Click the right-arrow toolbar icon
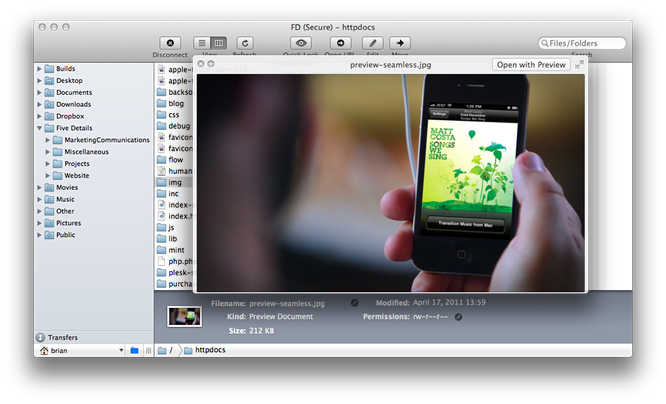The height and width of the screenshot is (404, 666). pos(401,43)
